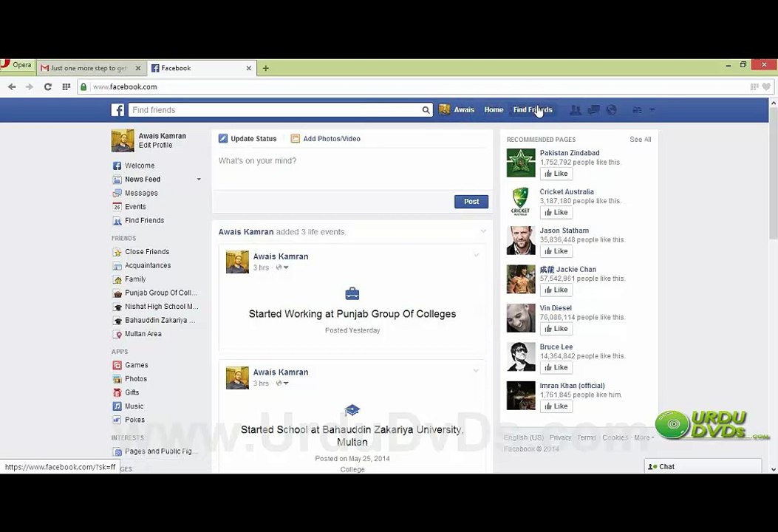Click the Post button
Viewport: 778px width, 532px height.
pos(471,202)
